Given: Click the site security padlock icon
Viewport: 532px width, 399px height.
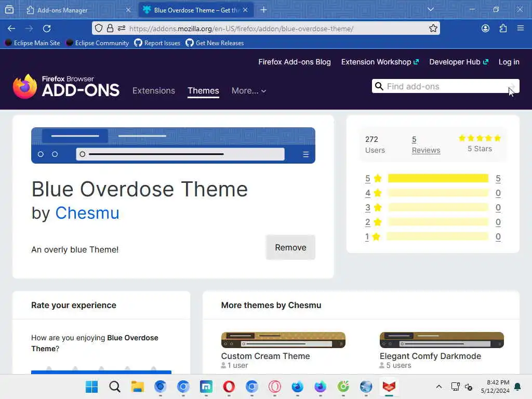Looking at the screenshot, I should coord(110,29).
